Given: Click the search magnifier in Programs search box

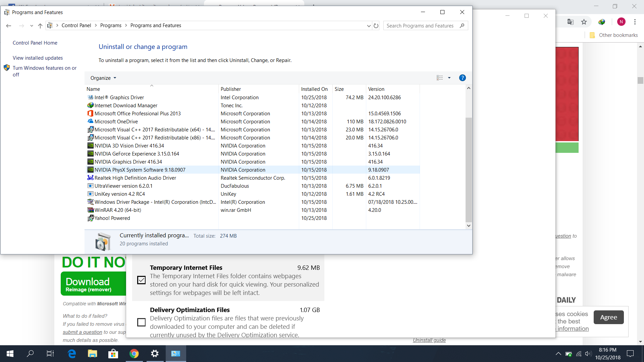Looking at the screenshot, I should (x=462, y=25).
